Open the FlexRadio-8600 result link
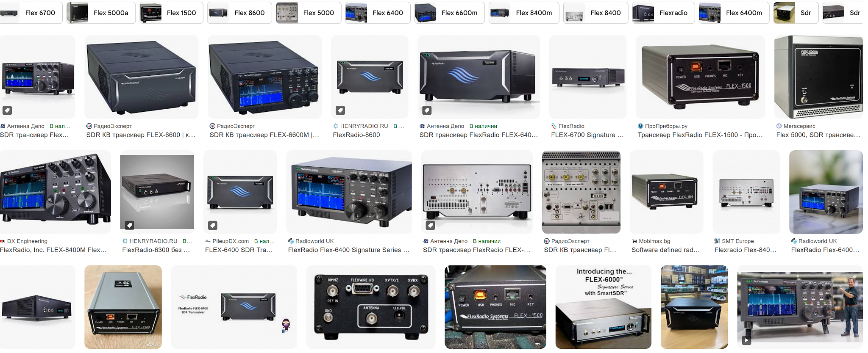 tap(356, 135)
